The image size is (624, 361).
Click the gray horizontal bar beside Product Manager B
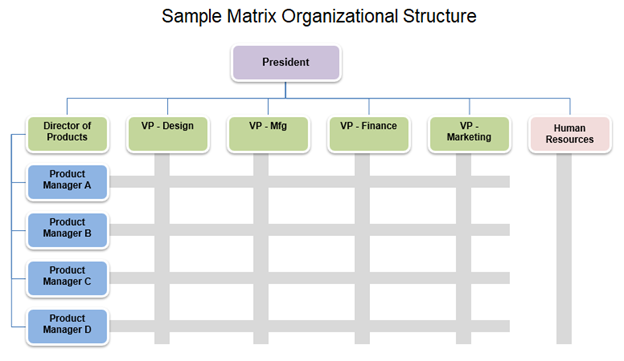tap(310, 230)
